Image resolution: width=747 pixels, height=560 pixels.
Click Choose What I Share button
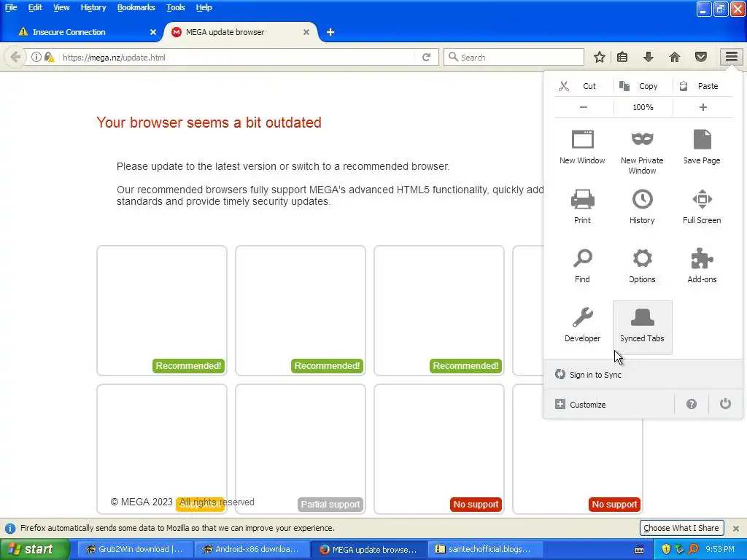tap(681, 528)
